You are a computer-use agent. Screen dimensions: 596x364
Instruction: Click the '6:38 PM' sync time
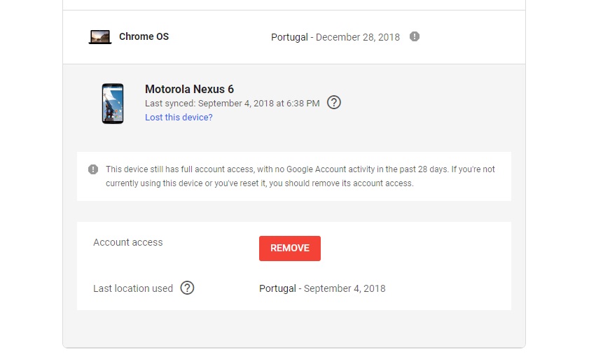pos(303,103)
